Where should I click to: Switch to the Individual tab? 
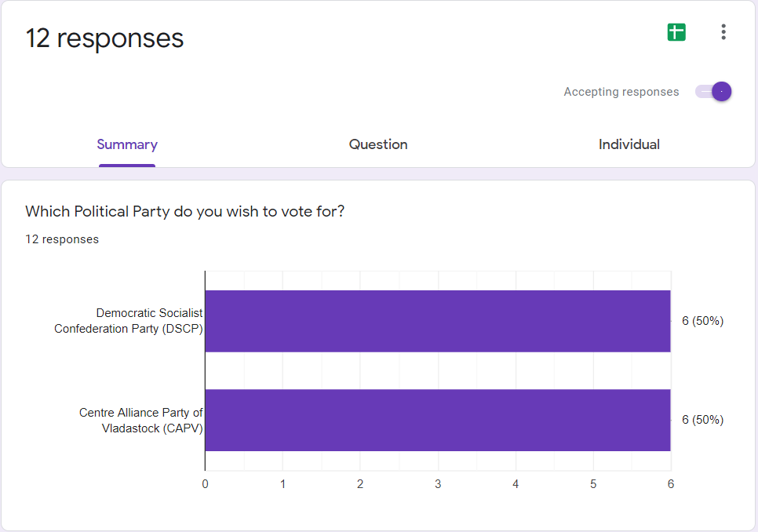(x=629, y=144)
